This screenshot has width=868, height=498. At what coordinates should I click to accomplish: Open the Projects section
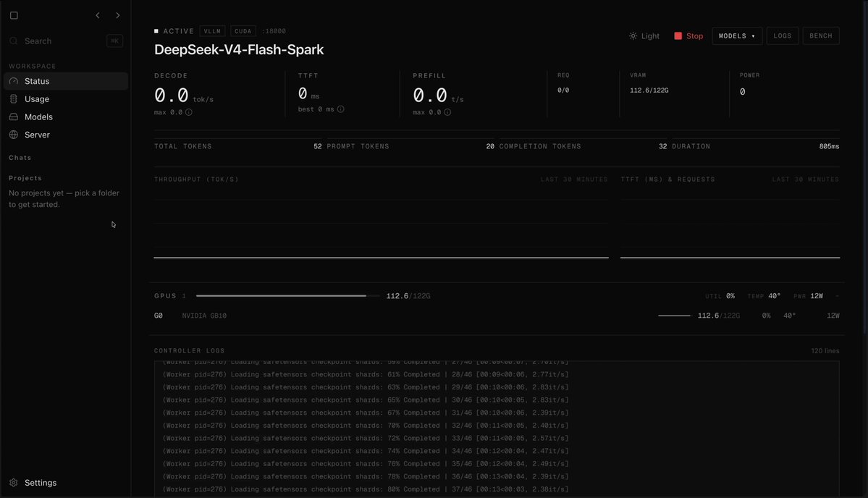tap(25, 178)
